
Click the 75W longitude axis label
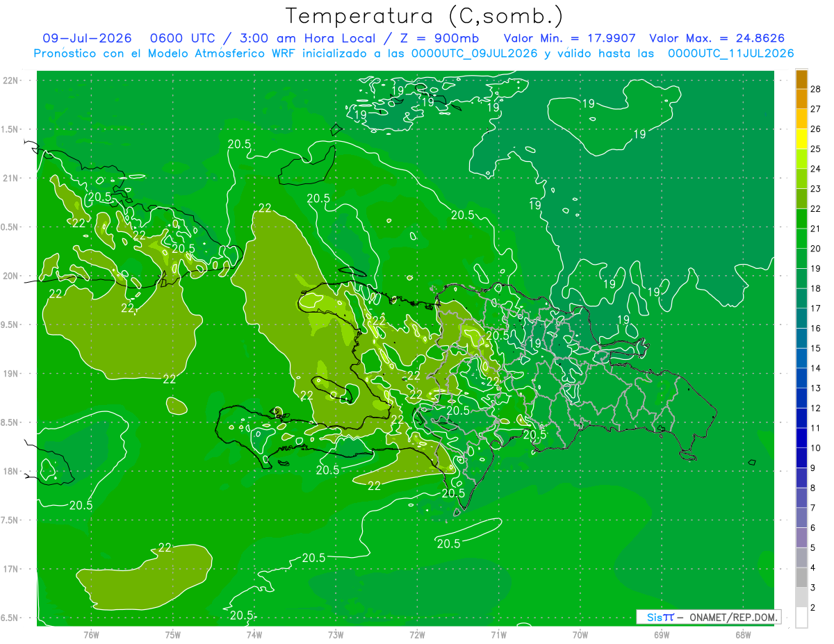click(x=173, y=634)
